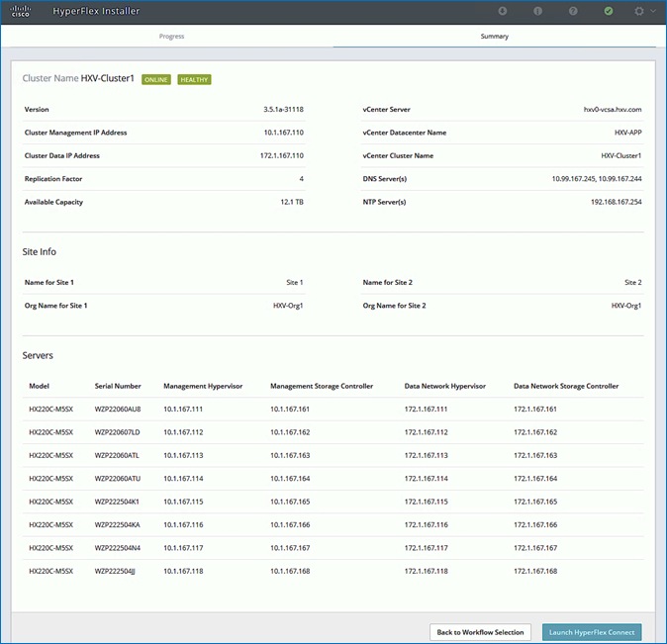667x644 pixels.
Task: Select data hypervisor IP 172.1.167.113
Action: [427, 455]
